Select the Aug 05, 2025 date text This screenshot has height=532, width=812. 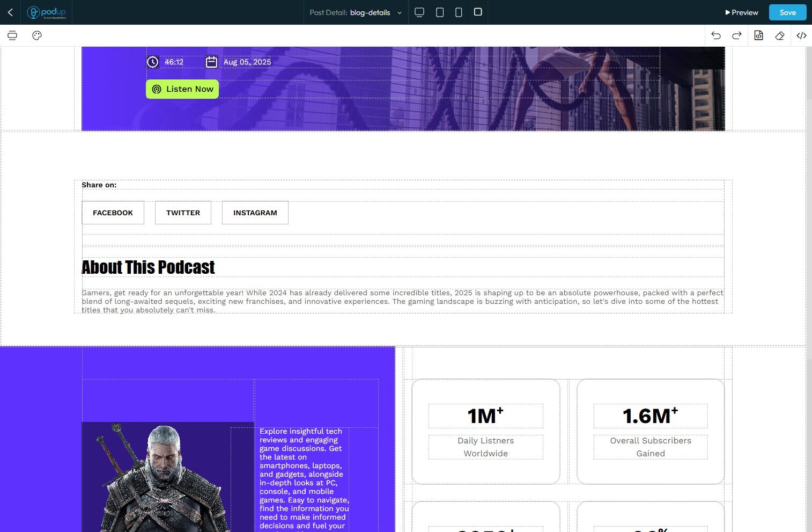pyautogui.click(x=247, y=62)
